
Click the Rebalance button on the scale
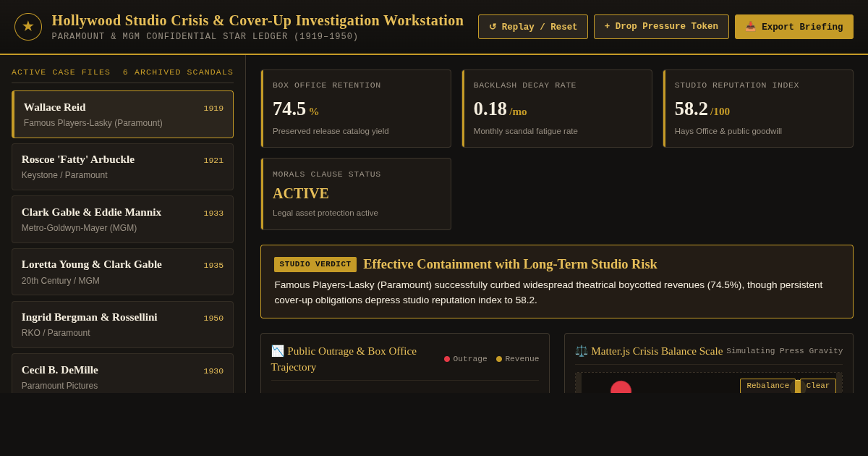pyautogui.click(x=767, y=386)
